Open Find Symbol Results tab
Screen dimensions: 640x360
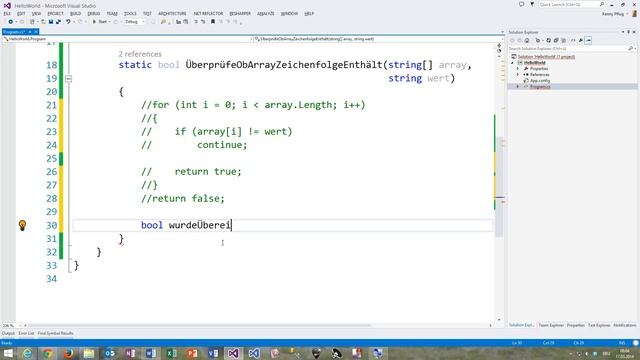(56, 333)
